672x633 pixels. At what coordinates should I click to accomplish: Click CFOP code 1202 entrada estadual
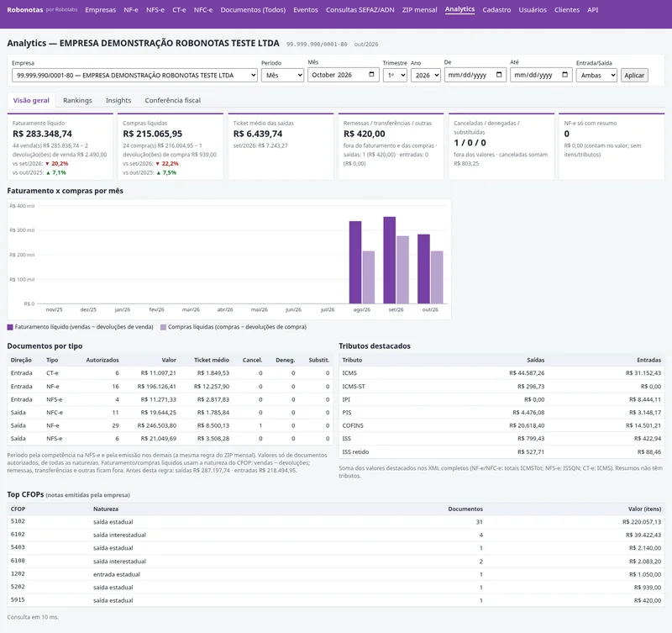tap(335, 574)
